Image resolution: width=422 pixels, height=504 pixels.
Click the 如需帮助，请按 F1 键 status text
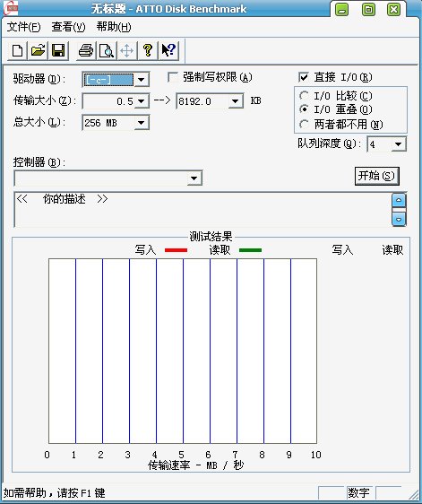pos(55,492)
